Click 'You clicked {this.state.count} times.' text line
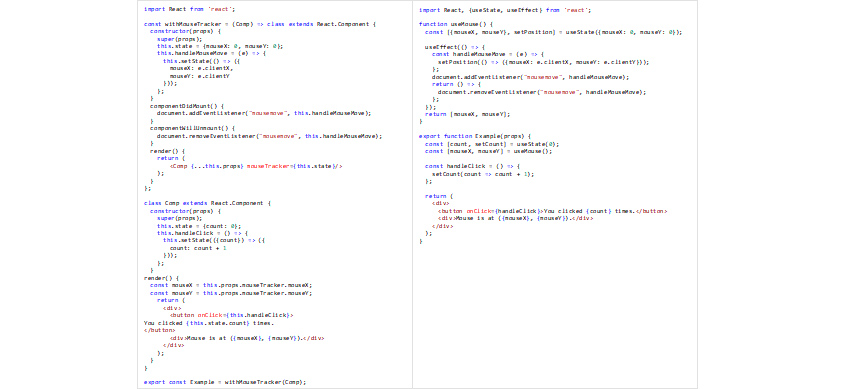 209,323
